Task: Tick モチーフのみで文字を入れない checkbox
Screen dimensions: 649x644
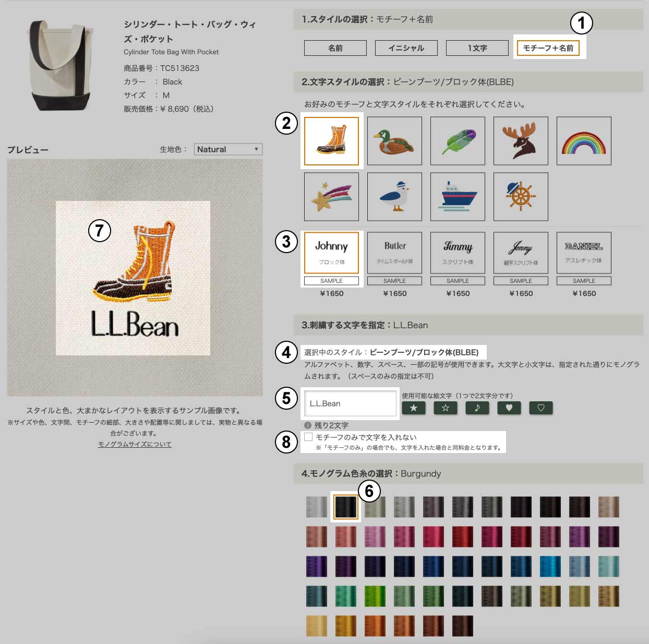Action: (x=308, y=437)
